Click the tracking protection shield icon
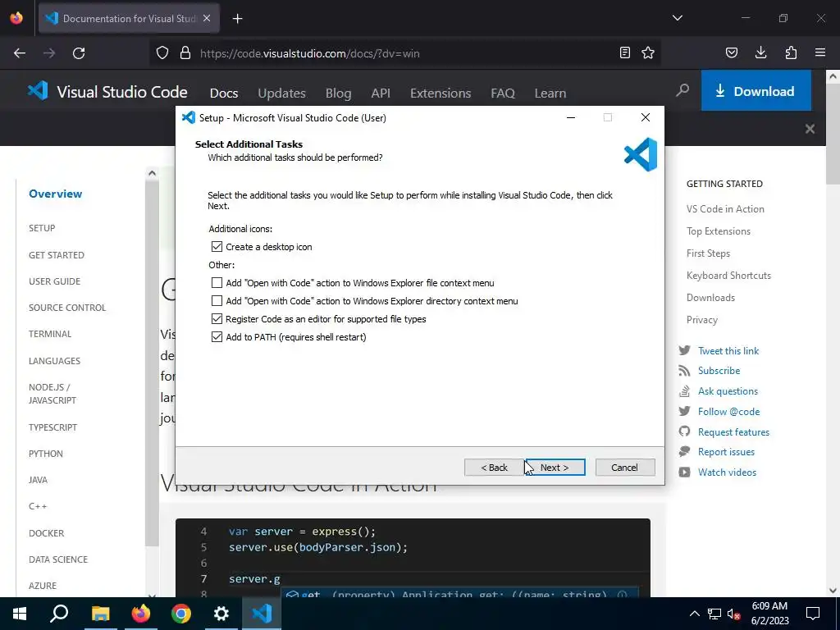 [162, 53]
